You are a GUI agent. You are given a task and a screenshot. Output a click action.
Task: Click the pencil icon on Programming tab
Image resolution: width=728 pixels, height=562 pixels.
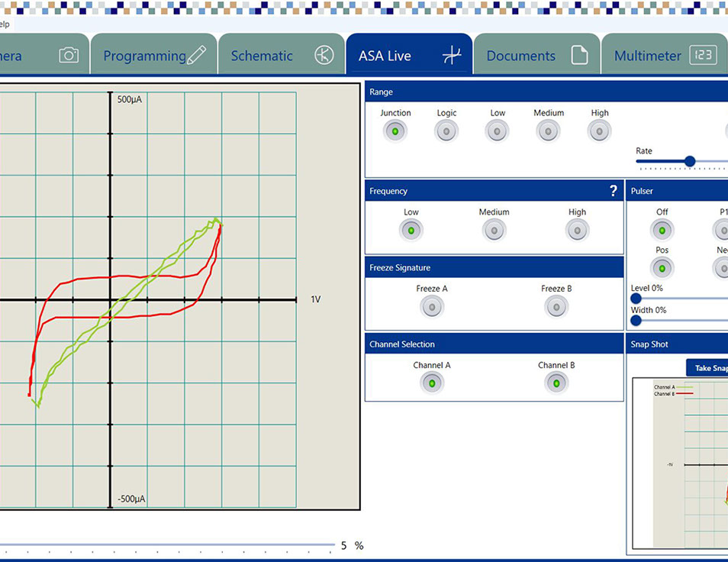tap(197, 56)
